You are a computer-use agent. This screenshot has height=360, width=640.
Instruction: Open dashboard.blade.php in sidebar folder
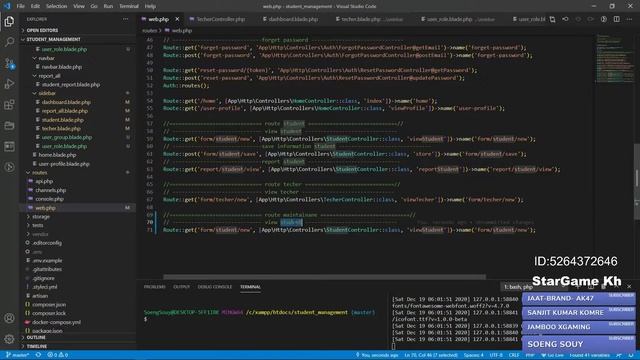coord(66,102)
